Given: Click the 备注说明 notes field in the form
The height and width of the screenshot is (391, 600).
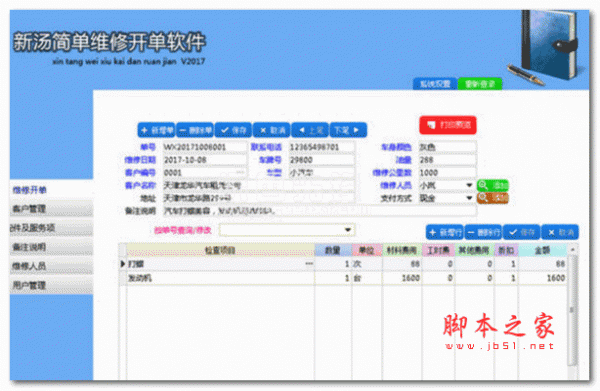Looking at the screenshot, I should point(320,210).
